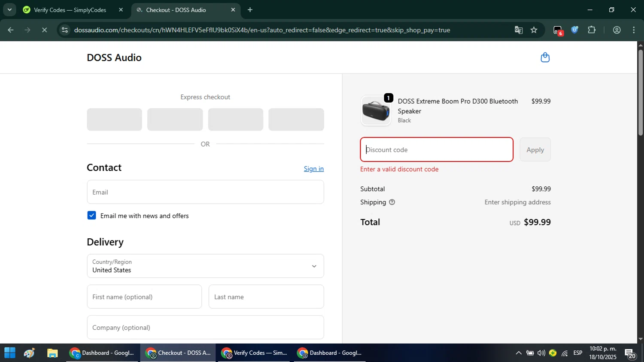
Task: Click the site information icon in address bar
Action: tap(65, 30)
